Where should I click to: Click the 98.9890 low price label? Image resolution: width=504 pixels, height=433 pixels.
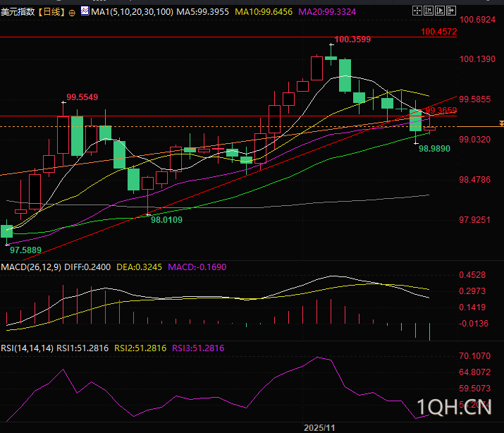pos(434,149)
